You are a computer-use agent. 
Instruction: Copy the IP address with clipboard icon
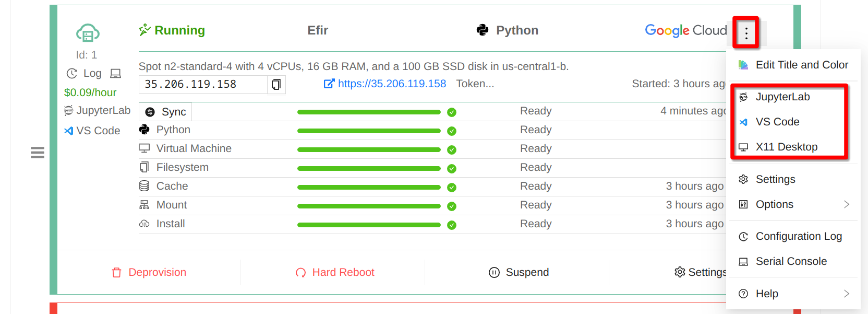pyautogui.click(x=276, y=84)
